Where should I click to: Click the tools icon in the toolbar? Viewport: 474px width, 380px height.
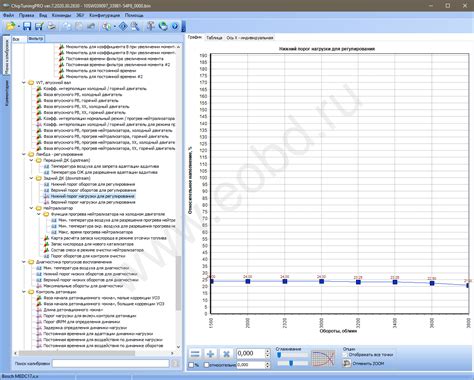151,26
